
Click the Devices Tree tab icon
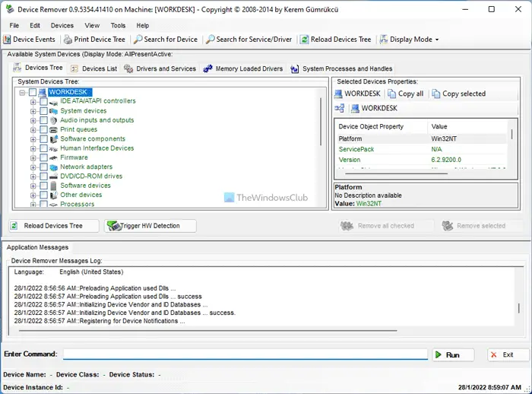pos(17,68)
